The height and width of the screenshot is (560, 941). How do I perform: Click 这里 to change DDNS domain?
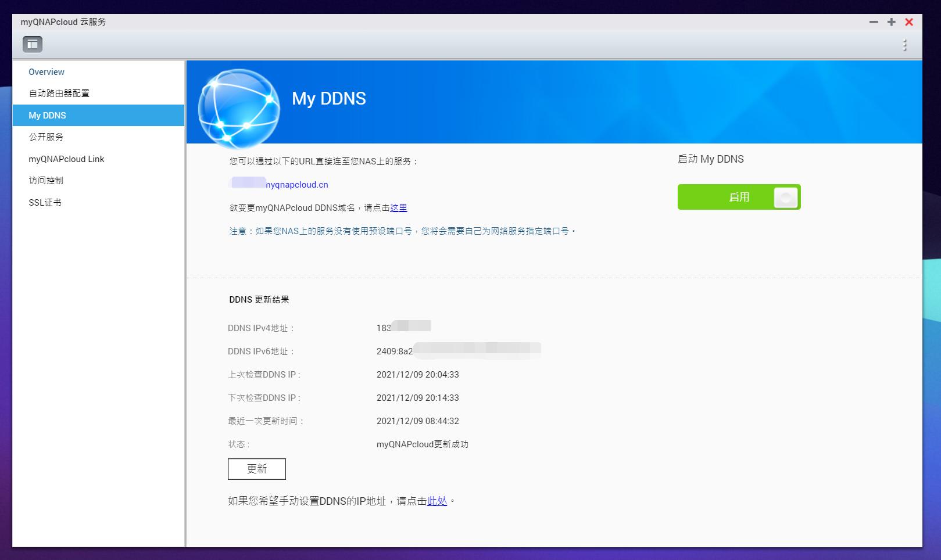click(399, 207)
